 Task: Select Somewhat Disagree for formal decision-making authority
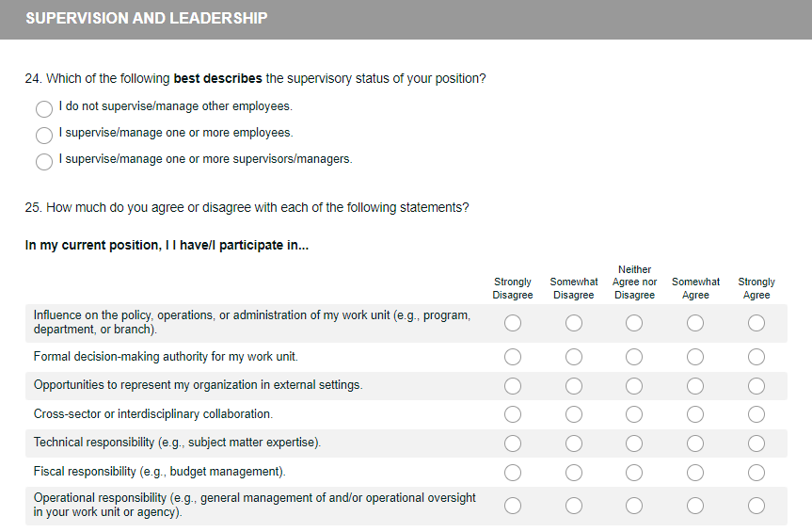click(574, 357)
